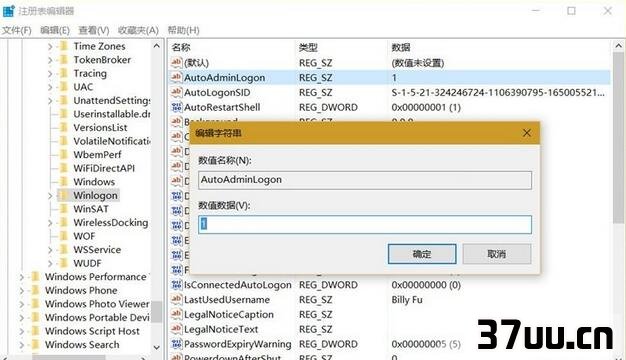Screen dimensions: 626x360
Task: Expand the Time Zones tree node
Action: 50,47
